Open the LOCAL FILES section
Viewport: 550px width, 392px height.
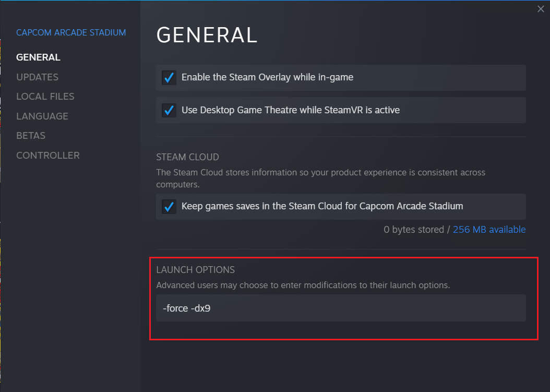(x=46, y=96)
